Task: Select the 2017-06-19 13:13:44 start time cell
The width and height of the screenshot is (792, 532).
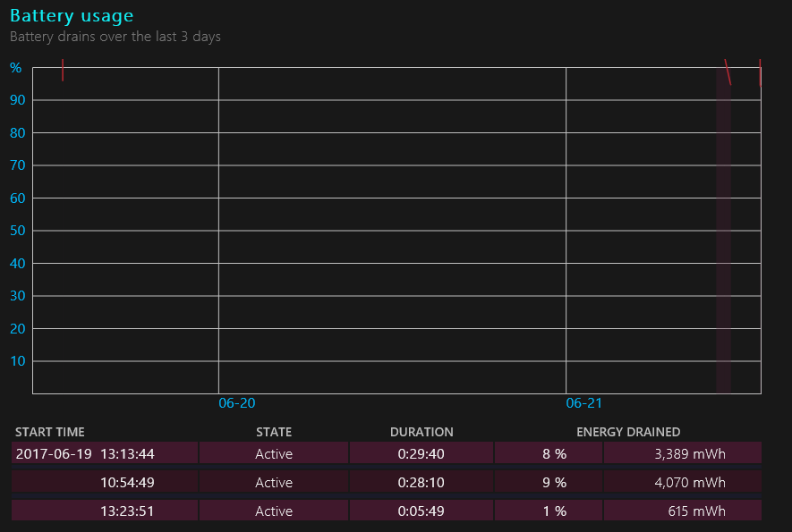Action: coord(85,453)
